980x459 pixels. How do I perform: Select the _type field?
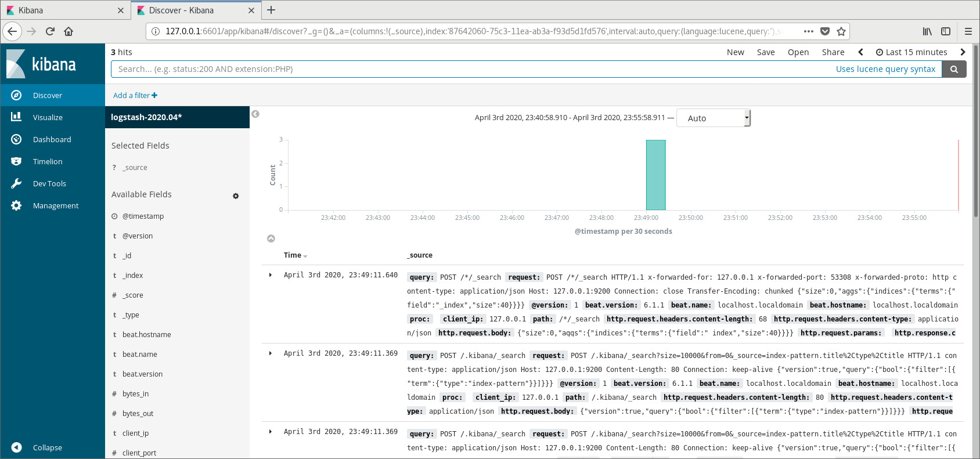[x=131, y=315]
